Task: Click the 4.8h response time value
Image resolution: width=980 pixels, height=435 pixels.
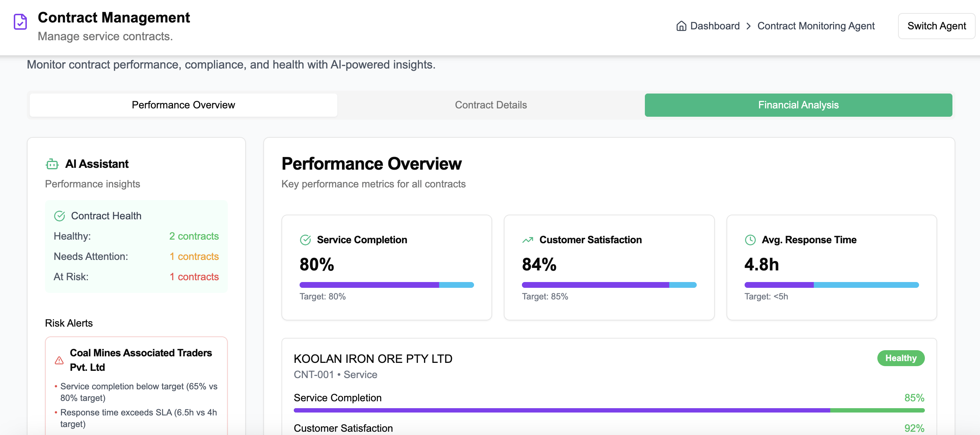Action: [761, 265]
